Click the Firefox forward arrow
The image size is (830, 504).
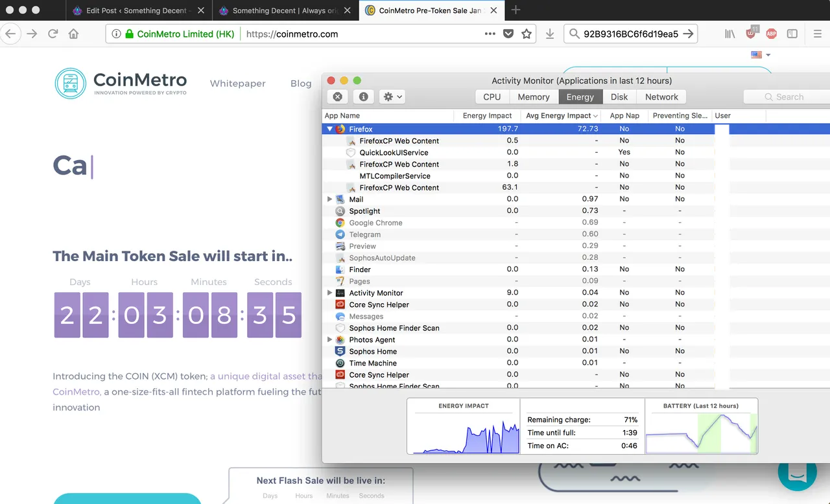(32, 34)
